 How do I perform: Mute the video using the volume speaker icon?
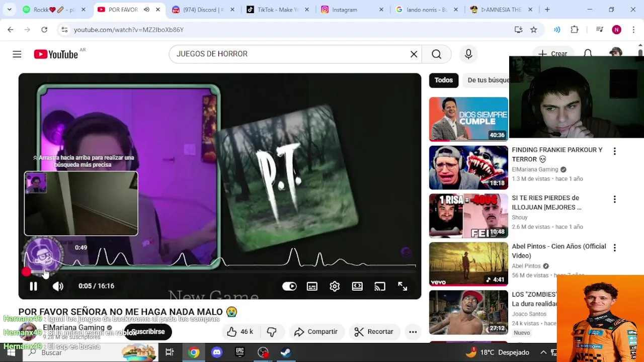tap(58, 286)
